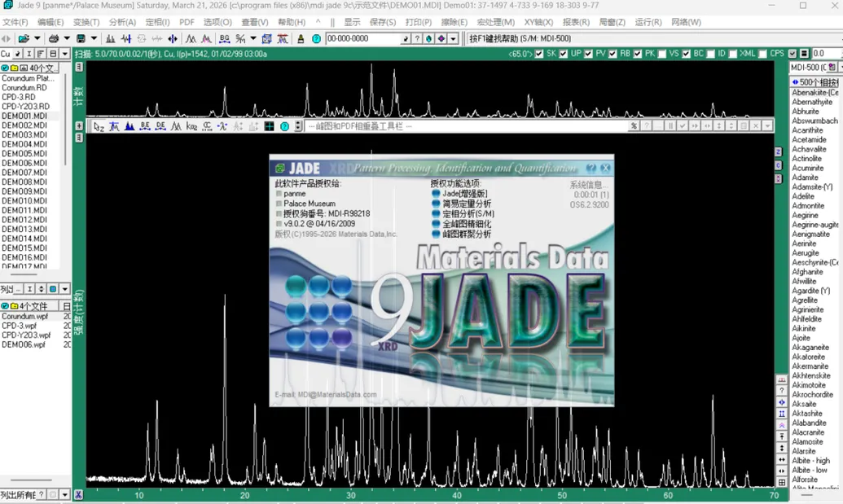This screenshot has height=504, width=843.
Task: Click the question mark icon in JADE splash
Action: tap(591, 169)
